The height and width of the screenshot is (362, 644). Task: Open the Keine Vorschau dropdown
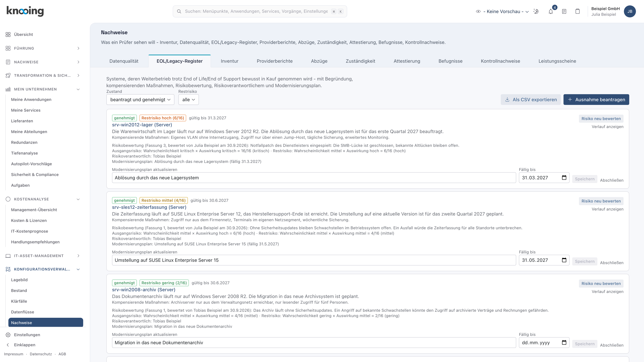(506, 12)
